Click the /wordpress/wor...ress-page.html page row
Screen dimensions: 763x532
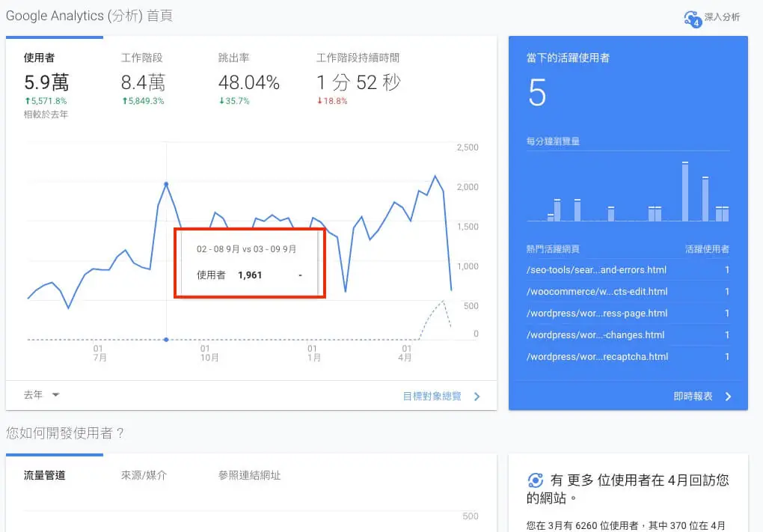click(x=628, y=313)
